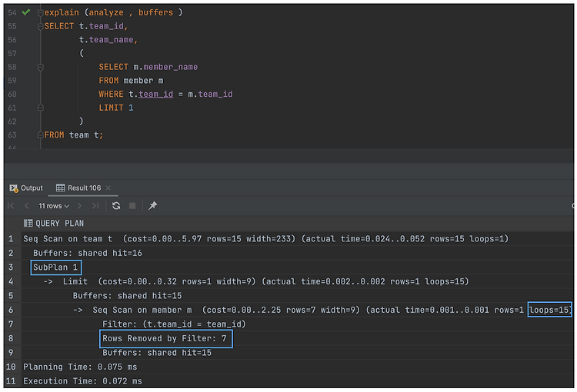577x392 pixels.
Task: Click the stop square icon in results toolbar
Action: pyautogui.click(x=132, y=205)
